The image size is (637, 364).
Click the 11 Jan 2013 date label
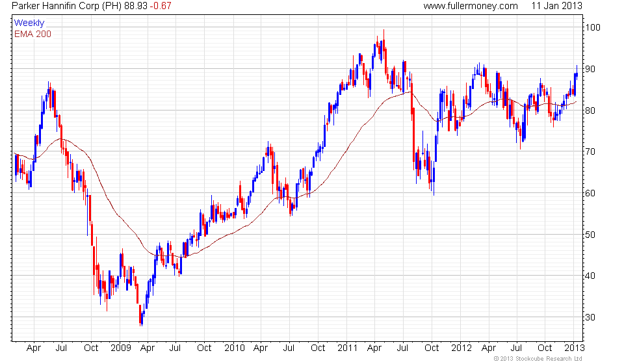pyautogui.click(x=556, y=6)
